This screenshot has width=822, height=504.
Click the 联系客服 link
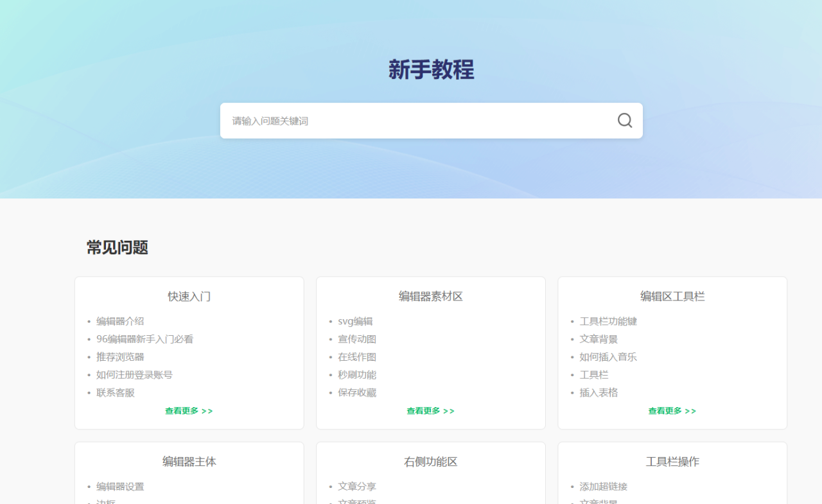click(x=116, y=393)
